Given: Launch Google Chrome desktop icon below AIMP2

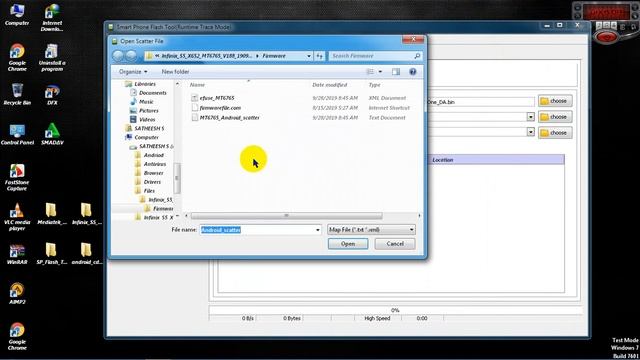Looking at the screenshot, I should (x=17, y=336).
